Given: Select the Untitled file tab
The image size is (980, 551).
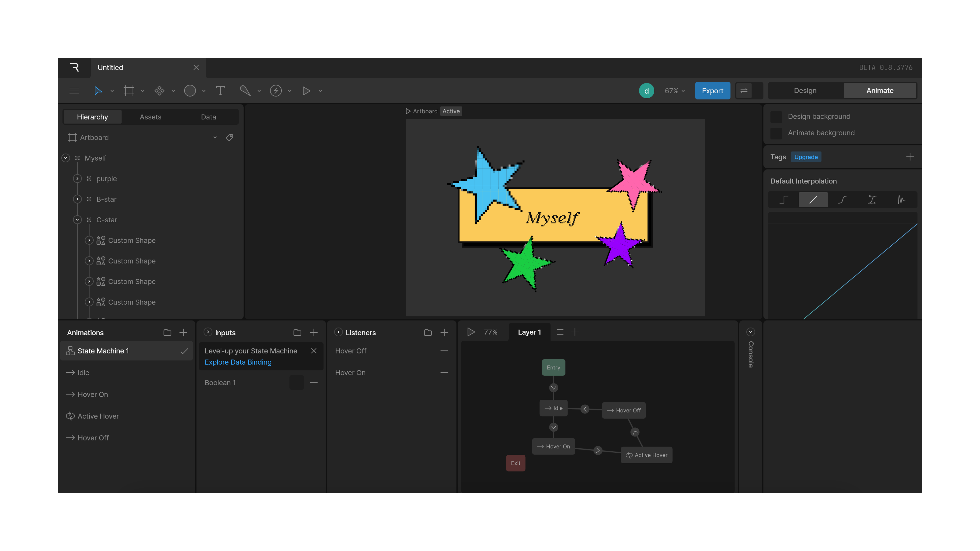Looking at the screenshot, I should click(x=148, y=67).
